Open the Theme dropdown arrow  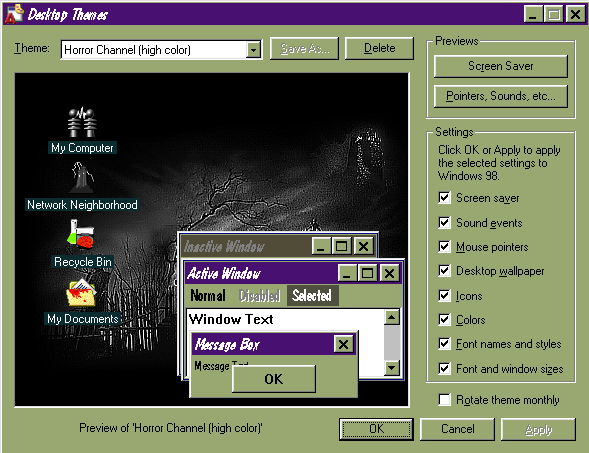click(x=254, y=50)
